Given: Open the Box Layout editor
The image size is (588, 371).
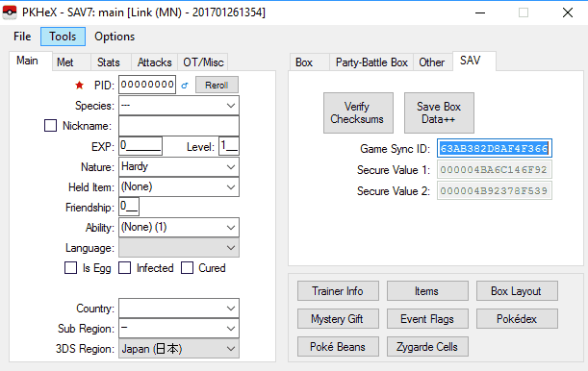Looking at the screenshot, I should point(517,291).
